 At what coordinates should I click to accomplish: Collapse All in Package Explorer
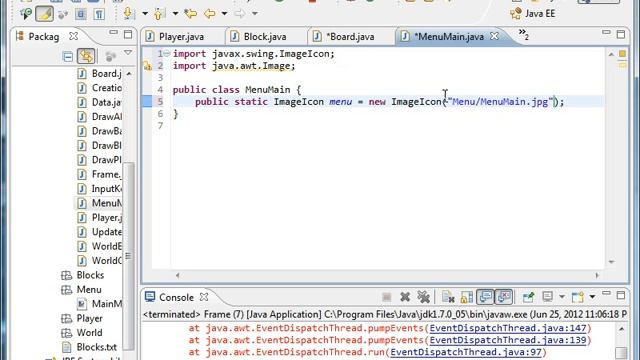[x=68, y=56]
